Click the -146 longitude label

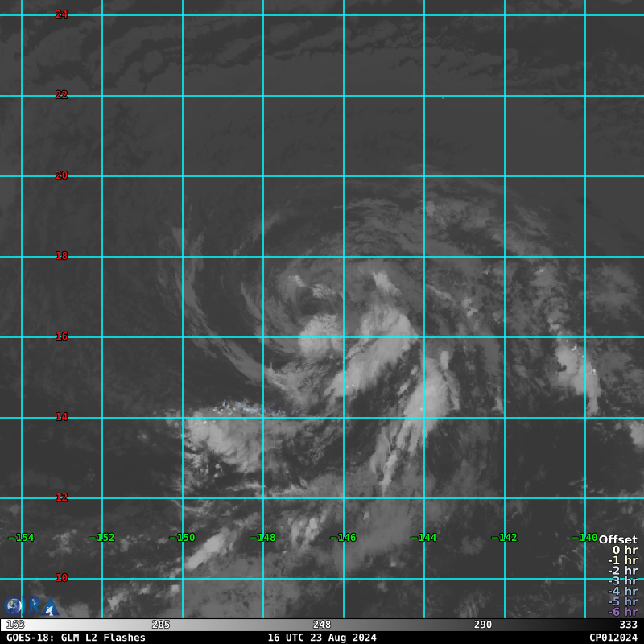[344, 538]
